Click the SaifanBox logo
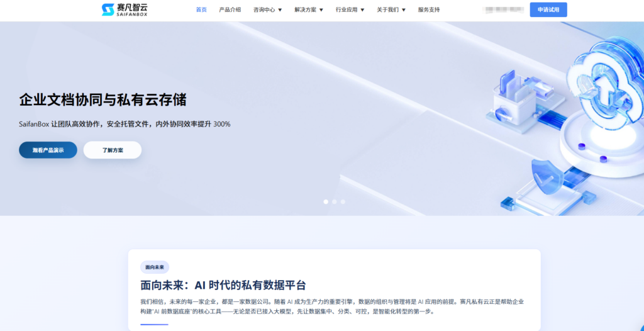Screen dimensions: 644x331 [125, 9]
